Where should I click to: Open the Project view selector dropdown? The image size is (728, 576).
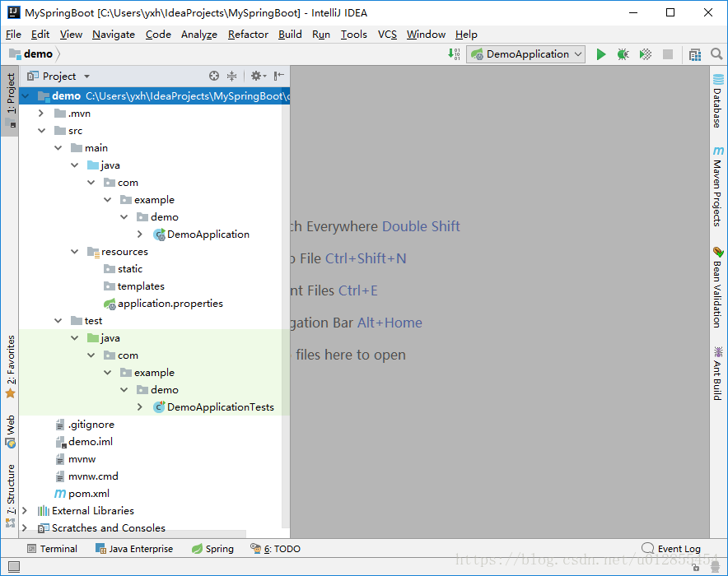(58, 76)
